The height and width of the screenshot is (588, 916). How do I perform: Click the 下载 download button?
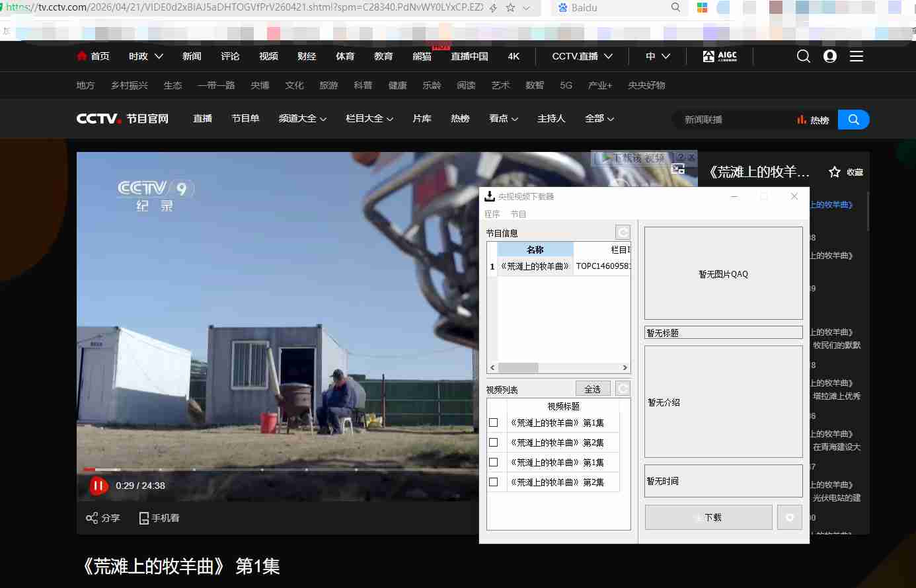pyautogui.click(x=708, y=517)
